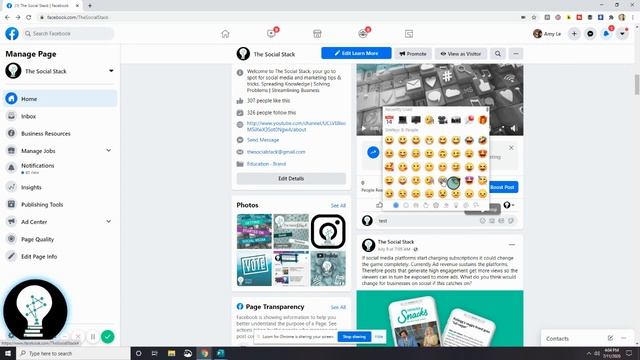The image size is (640, 360).
Task: Click the blue Messenger circle icon in post card
Action: click(x=373, y=152)
